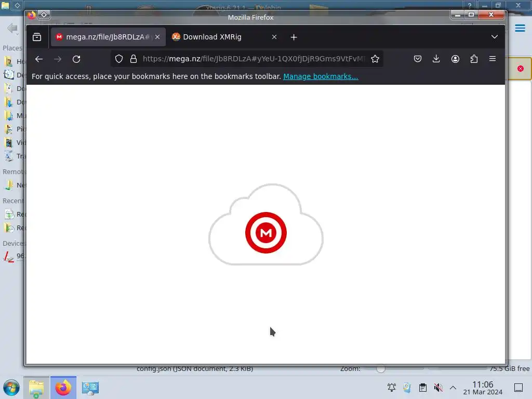
Task: Open Dolphin file manager in taskbar
Action: click(36, 388)
